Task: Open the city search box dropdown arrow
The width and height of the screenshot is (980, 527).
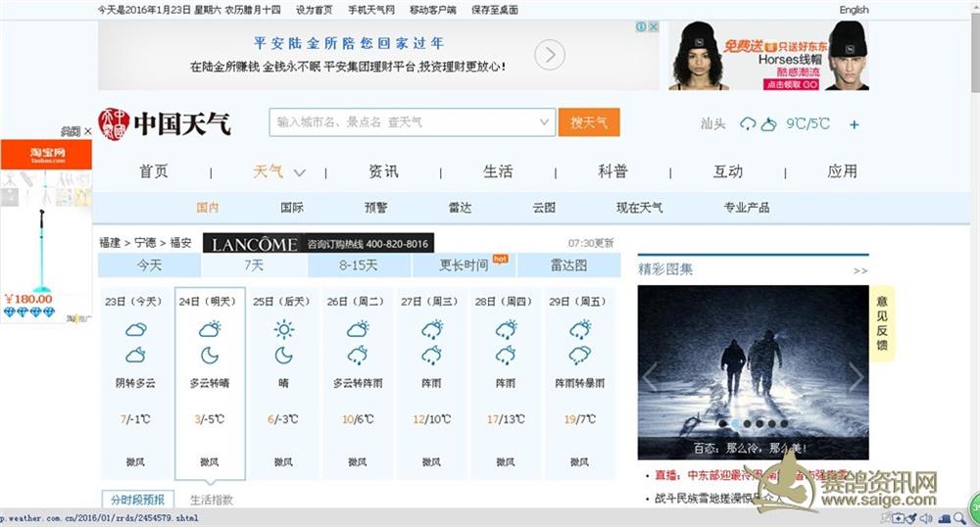Action: pyautogui.click(x=545, y=122)
